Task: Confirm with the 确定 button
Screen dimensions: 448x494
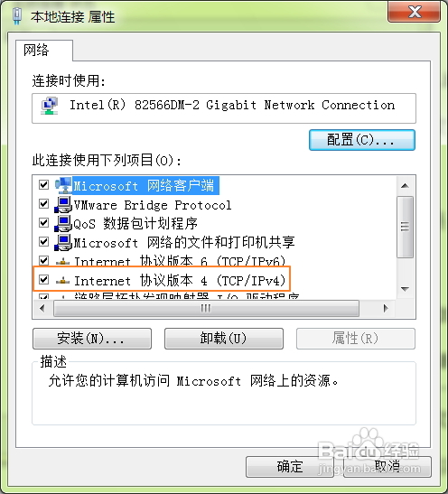Action: point(290,467)
